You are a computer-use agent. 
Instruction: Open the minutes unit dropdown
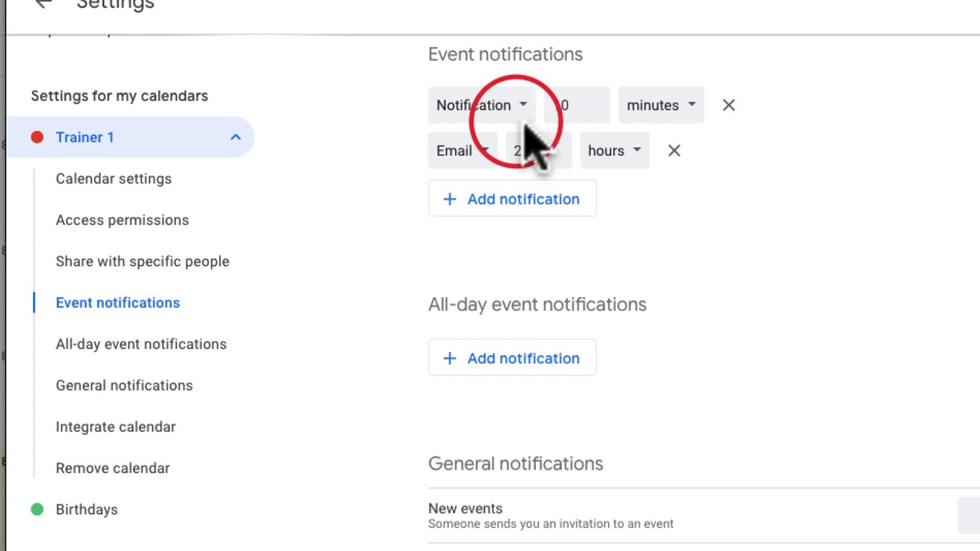click(x=661, y=105)
